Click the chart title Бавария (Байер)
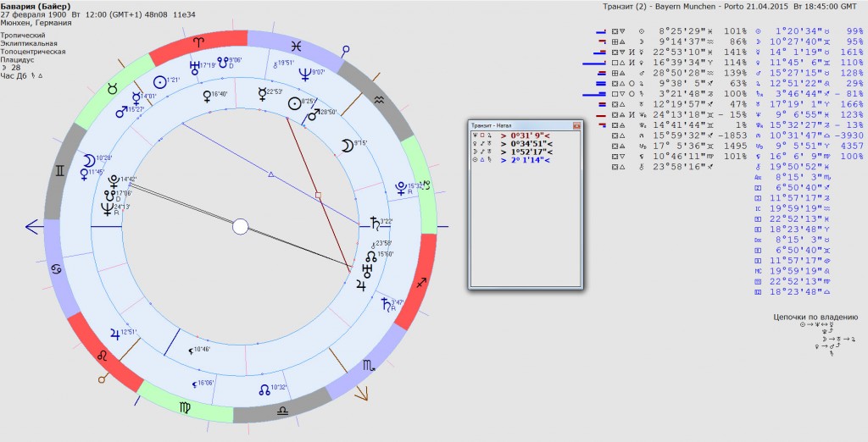This screenshot has height=442, width=868. tap(36, 6)
